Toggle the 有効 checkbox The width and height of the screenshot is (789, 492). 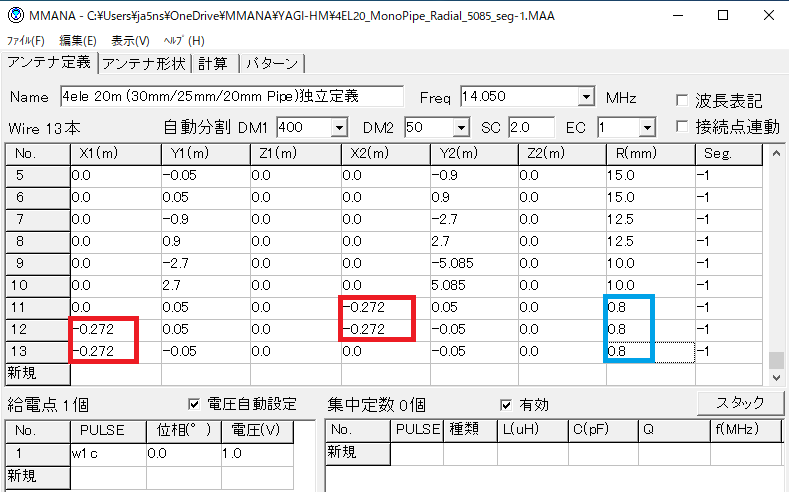506,404
